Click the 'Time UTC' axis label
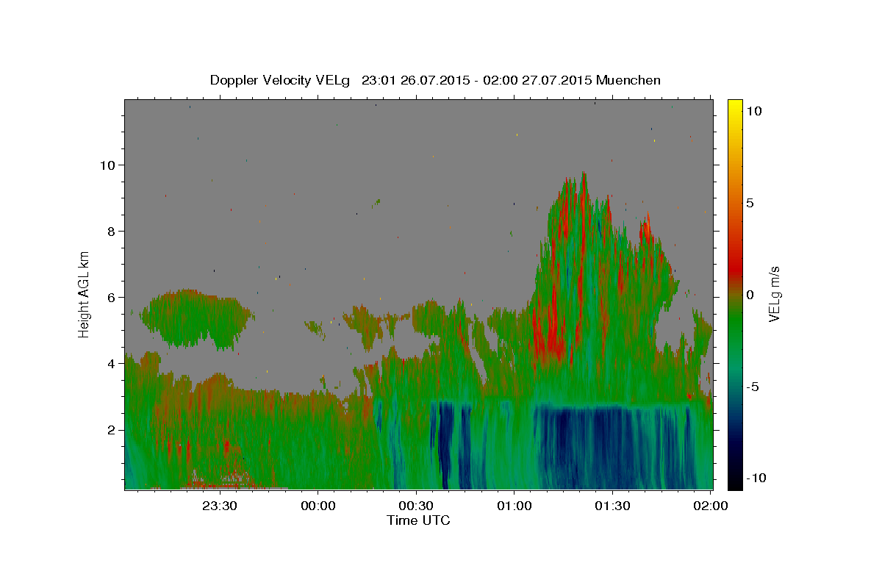Image resolution: width=882 pixels, height=588 pixels. pyautogui.click(x=418, y=520)
